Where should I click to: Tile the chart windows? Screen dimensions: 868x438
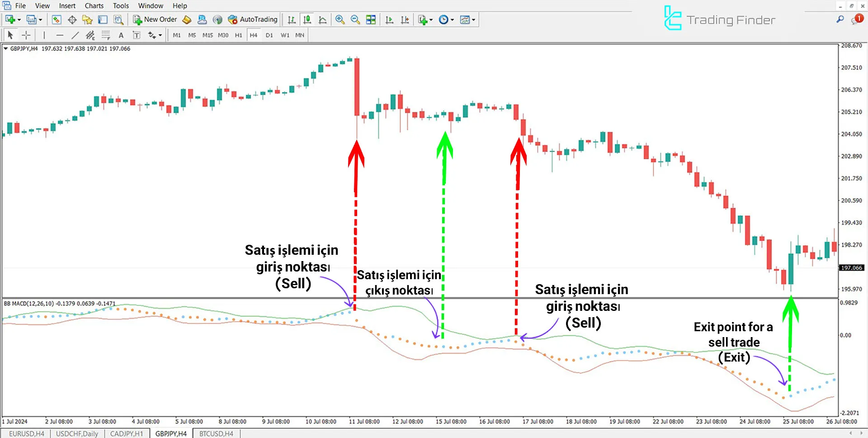371,19
